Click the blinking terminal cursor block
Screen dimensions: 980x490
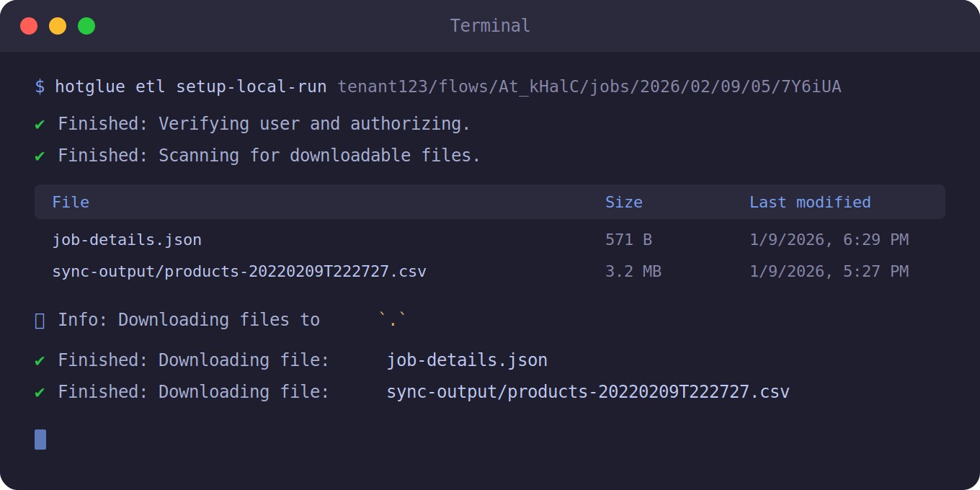pos(40,440)
